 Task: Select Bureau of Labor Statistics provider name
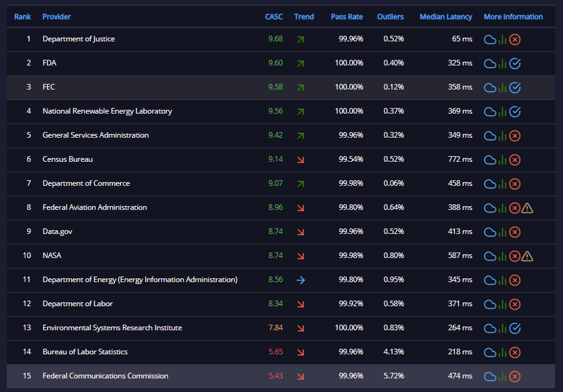point(85,352)
